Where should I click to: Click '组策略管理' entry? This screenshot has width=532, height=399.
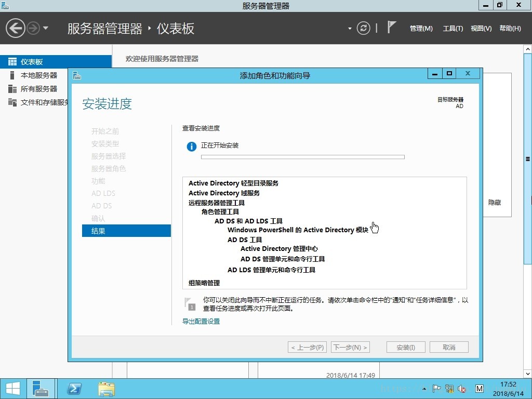coord(204,283)
